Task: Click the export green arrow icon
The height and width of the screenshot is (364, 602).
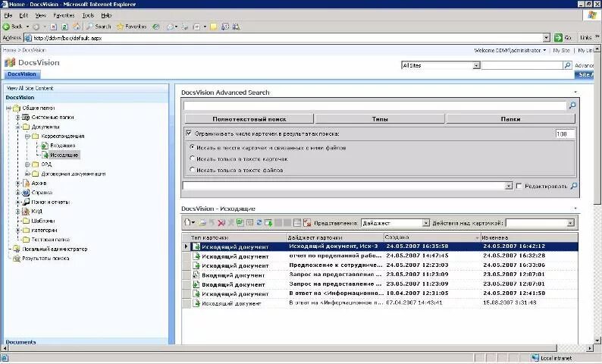Action: click(268, 223)
